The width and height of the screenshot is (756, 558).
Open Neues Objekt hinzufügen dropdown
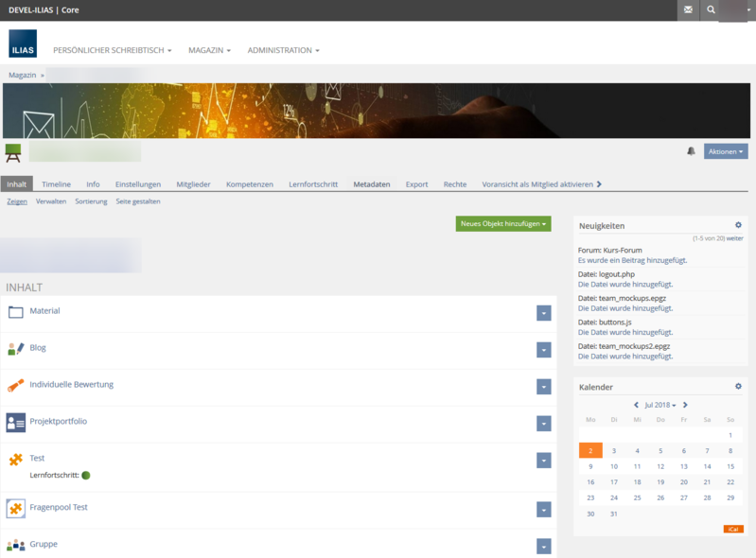(502, 224)
